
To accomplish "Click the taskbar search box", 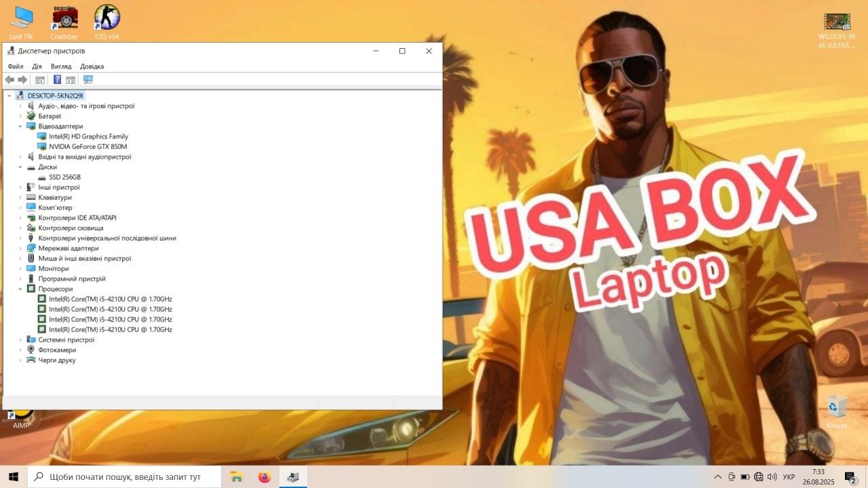I will (124, 476).
